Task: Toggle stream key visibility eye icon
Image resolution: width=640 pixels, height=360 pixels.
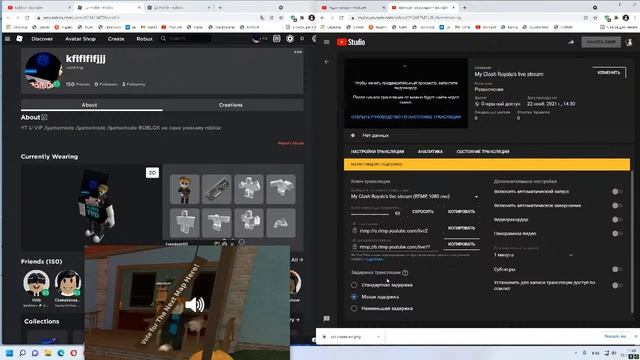Action: coord(397,213)
